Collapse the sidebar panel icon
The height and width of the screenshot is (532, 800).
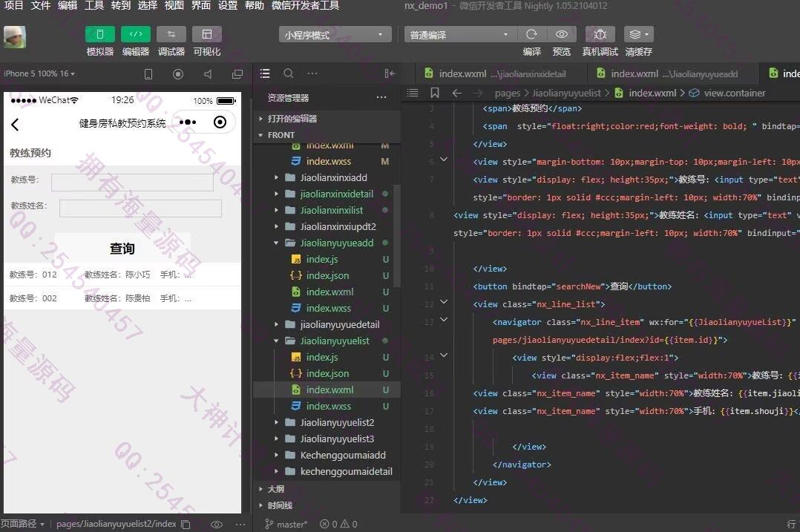click(390, 73)
